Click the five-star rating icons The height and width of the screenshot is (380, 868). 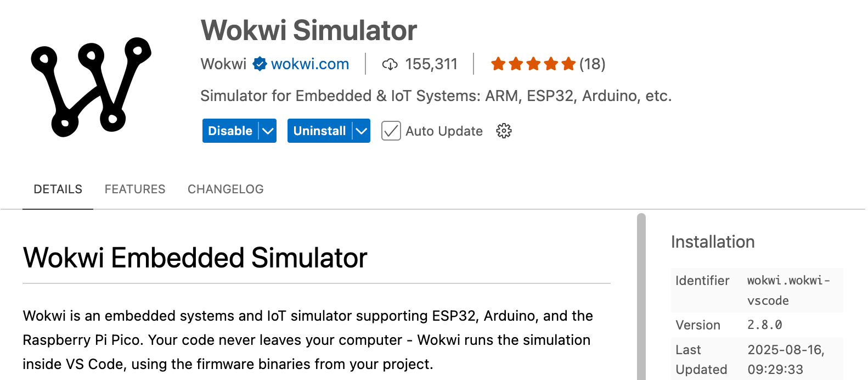click(x=533, y=64)
